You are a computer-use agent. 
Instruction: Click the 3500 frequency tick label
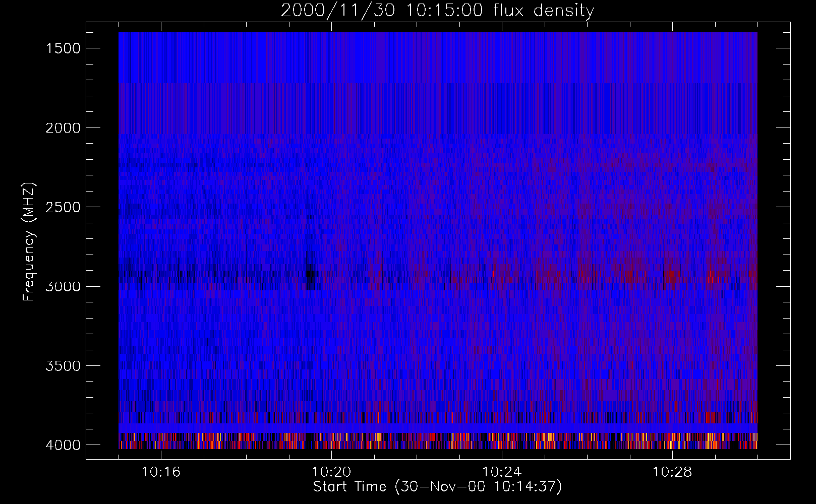click(x=63, y=366)
